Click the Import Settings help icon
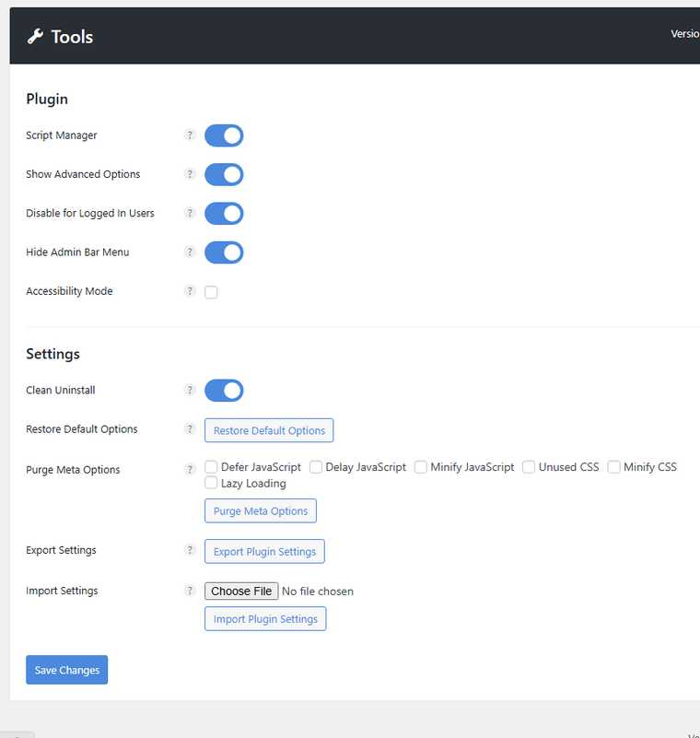Viewport: 700px width, 738px height. pos(190,591)
